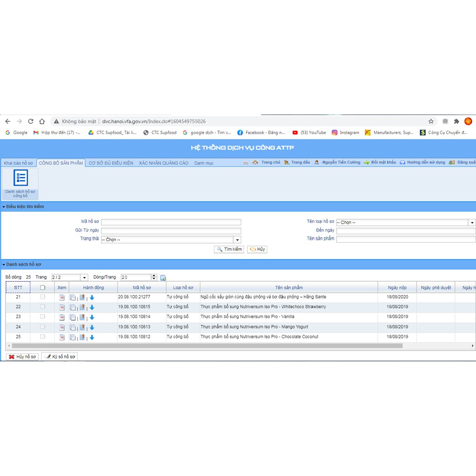
Task: Switch to the CƠ SỞ ĐỦ ĐIỀU KIỆN tab
Action: pyautogui.click(x=111, y=163)
